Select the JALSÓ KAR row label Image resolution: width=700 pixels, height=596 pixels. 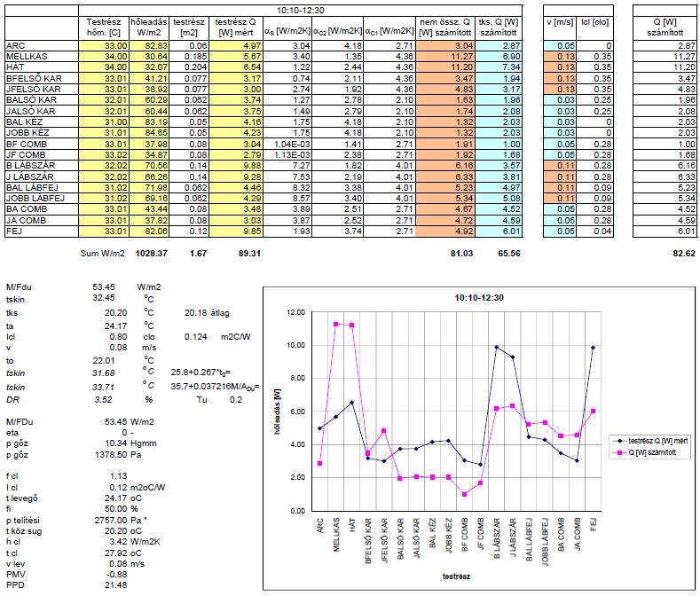pos(42,111)
